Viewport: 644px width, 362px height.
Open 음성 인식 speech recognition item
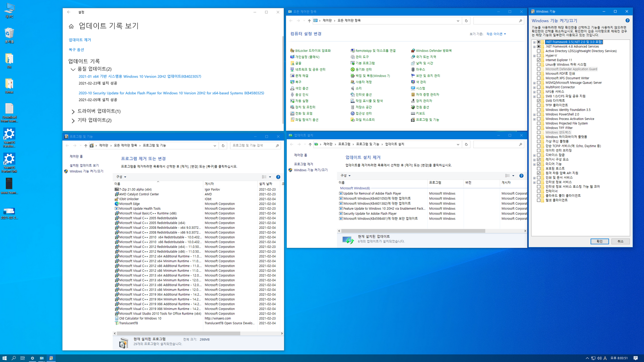tap(299, 94)
